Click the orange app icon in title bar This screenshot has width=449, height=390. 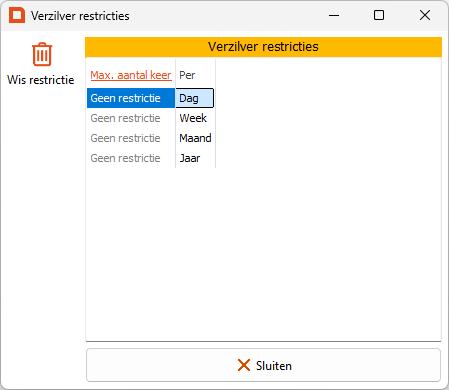pyautogui.click(x=17, y=15)
